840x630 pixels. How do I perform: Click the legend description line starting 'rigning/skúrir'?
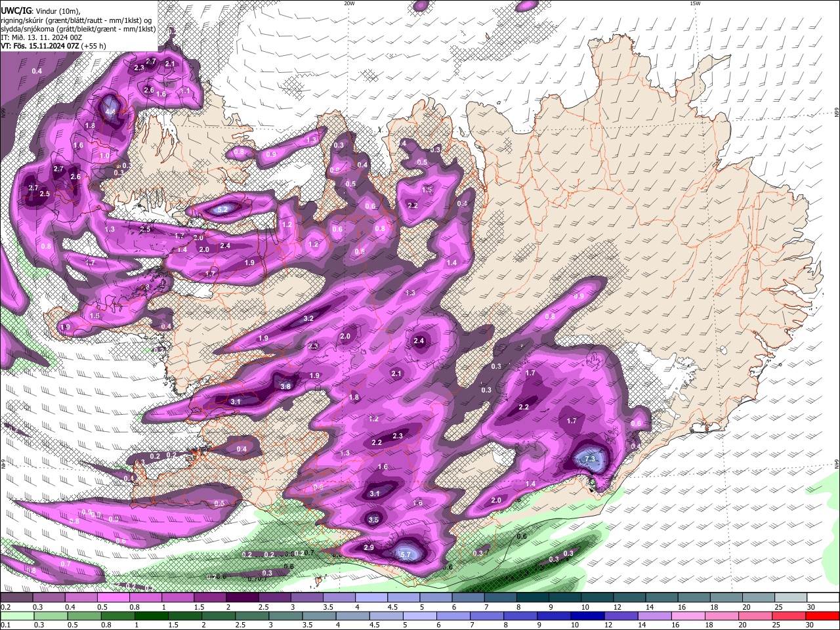pyautogui.click(x=76, y=20)
